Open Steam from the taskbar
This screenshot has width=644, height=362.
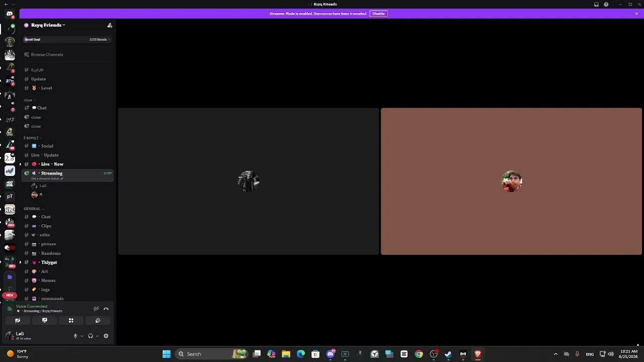[448, 354]
